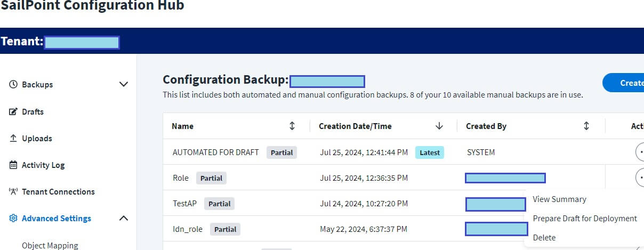
Task: Click the TestAP backup name
Action: (x=184, y=203)
